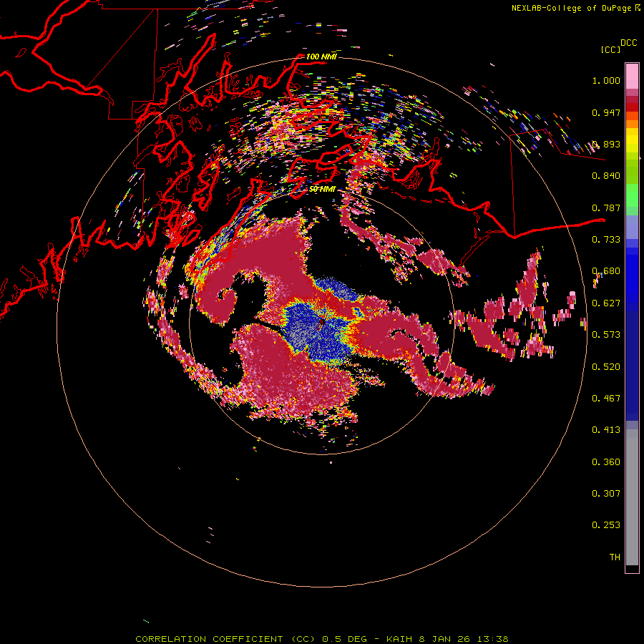Pick the light pink swatch beside 1.000

click(x=632, y=77)
